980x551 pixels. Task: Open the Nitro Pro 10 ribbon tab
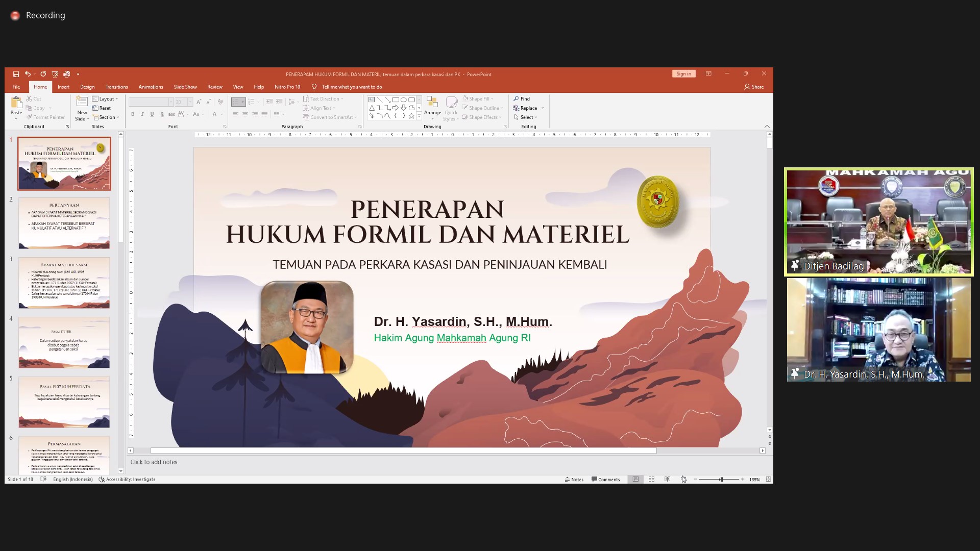tap(287, 87)
